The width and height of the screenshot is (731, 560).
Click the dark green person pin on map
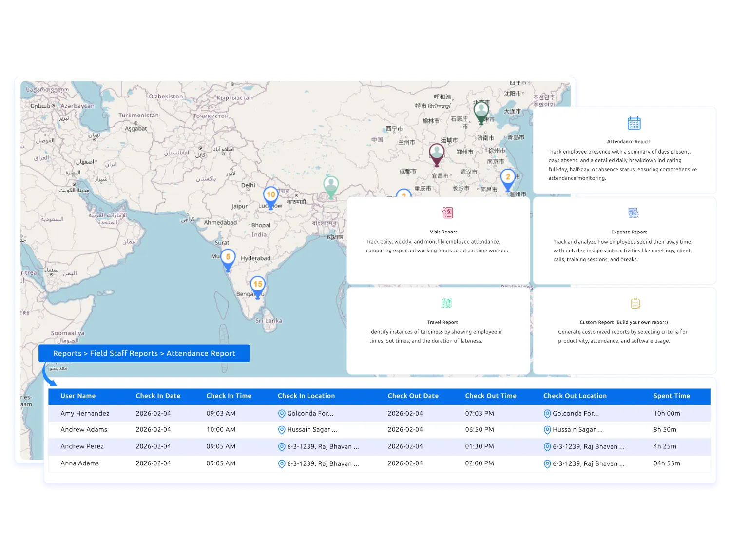pos(481,112)
